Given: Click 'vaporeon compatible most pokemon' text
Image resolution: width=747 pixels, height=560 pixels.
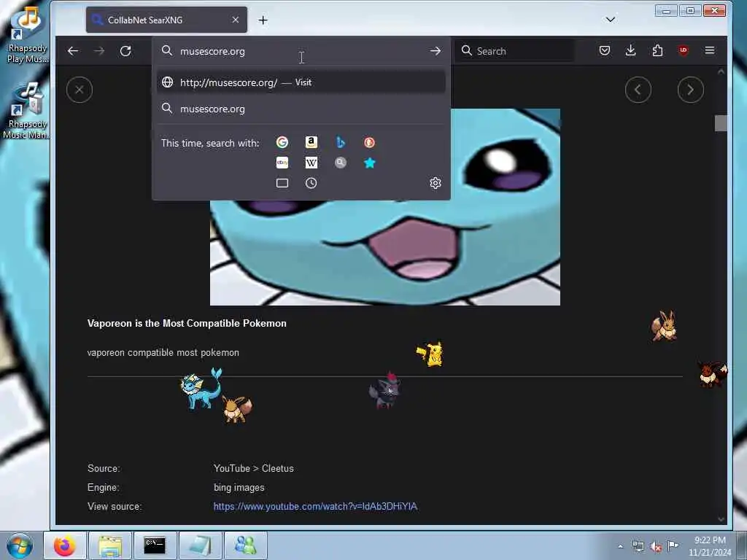Looking at the screenshot, I should (163, 353).
